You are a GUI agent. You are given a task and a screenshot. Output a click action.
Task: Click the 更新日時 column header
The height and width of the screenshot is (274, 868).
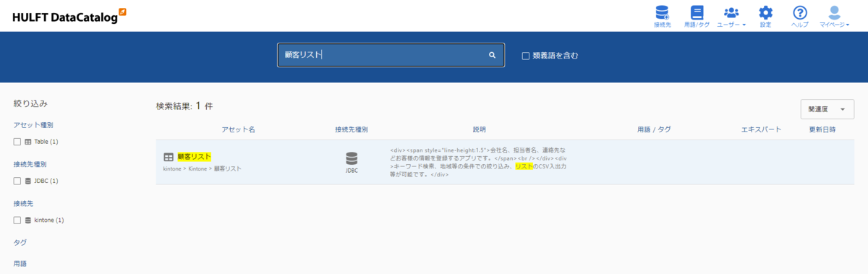[822, 129]
